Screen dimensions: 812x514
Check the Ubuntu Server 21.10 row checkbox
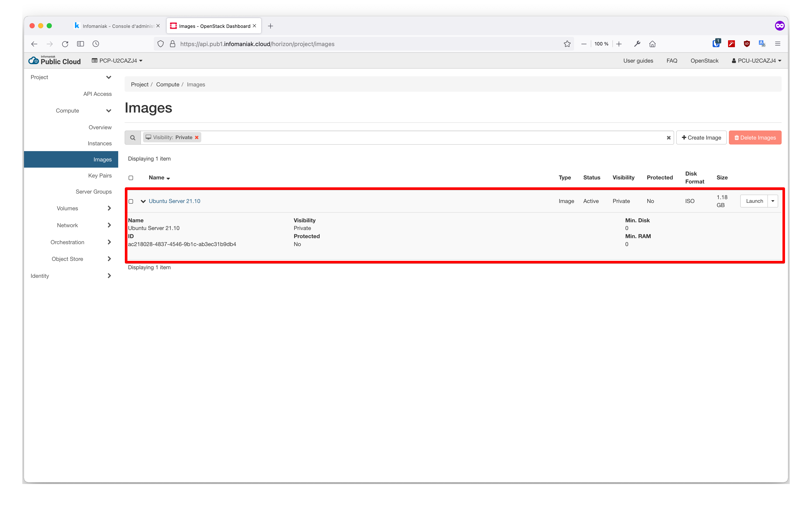131,201
